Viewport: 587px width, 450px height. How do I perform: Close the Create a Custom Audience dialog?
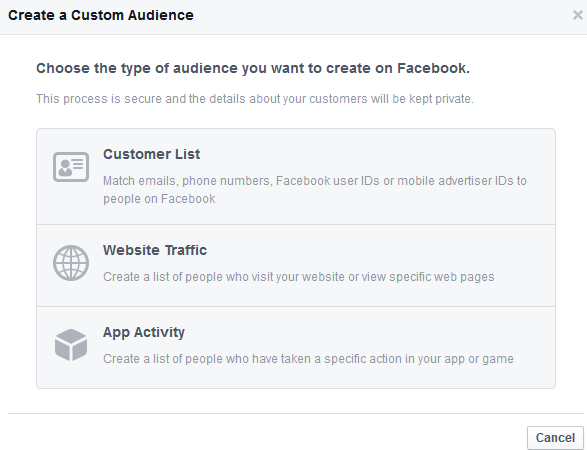point(578,15)
